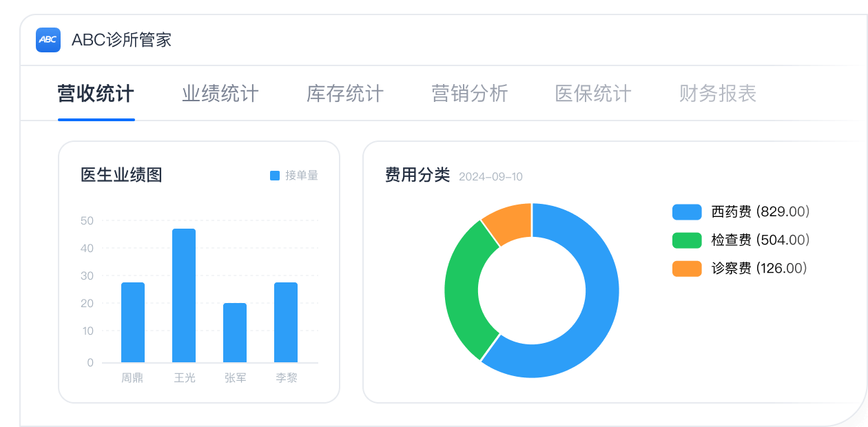Viewport: 868px width, 427px height.
Task: Open the 业绩统计 tab
Action: [220, 94]
